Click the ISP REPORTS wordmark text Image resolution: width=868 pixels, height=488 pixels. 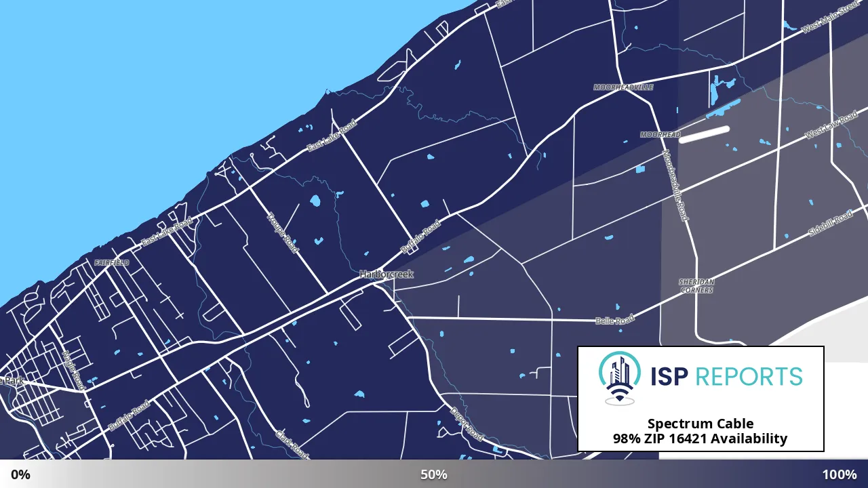coord(726,377)
